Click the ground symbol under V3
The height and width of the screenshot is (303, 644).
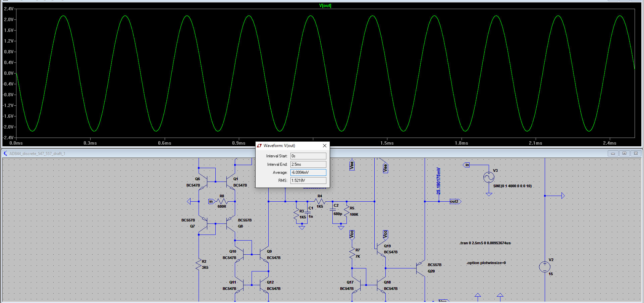489,194
